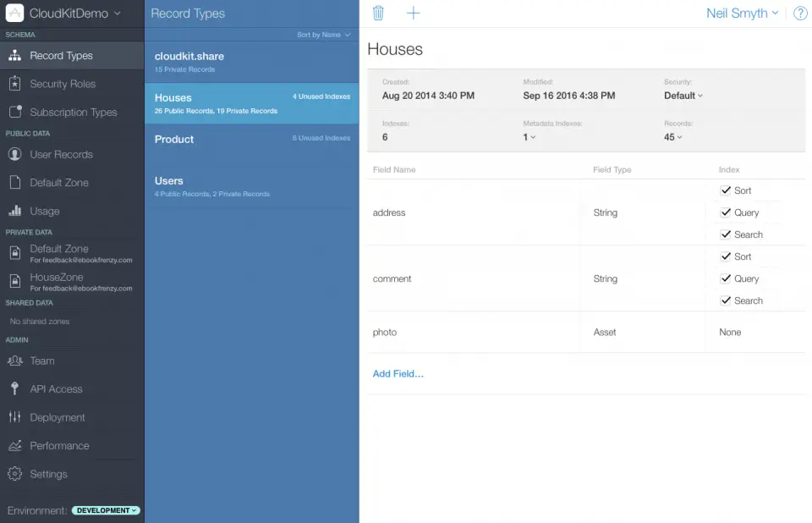Switch the Environment Development selector
The height and width of the screenshot is (523, 812).
click(106, 510)
